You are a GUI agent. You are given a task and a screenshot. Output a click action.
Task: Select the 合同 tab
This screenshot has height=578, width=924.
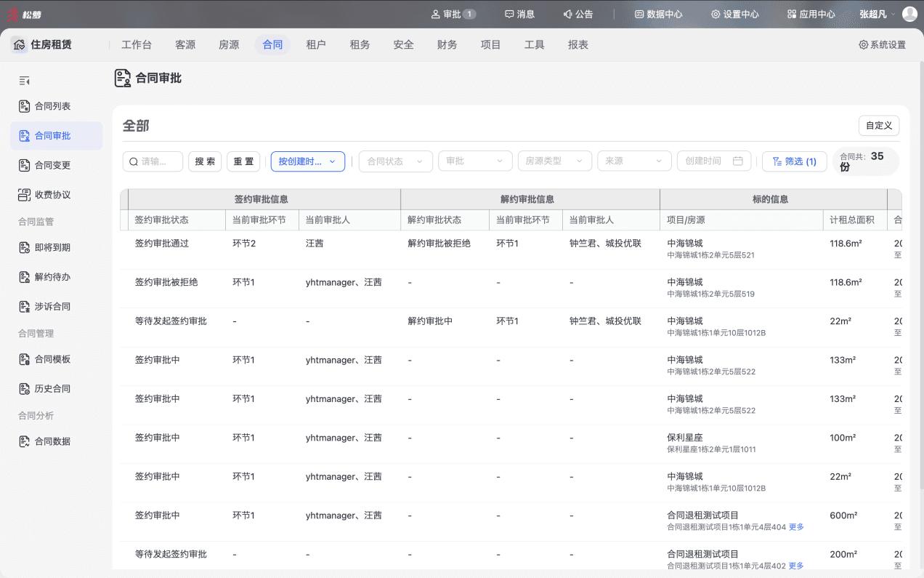coord(272,45)
